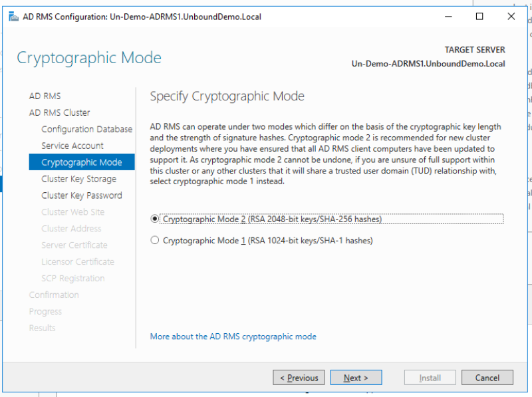Select the SCP Registration step
The image size is (532, 397).
(73, 278)
